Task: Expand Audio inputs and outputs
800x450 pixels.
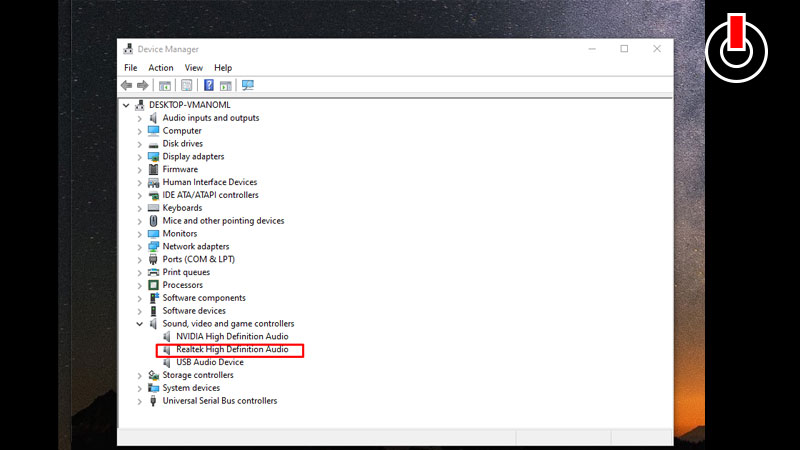Action: 139,118
